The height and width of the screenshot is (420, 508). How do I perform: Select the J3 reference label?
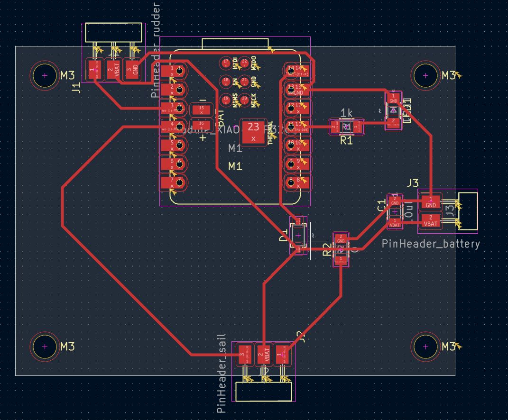point(413,183)
